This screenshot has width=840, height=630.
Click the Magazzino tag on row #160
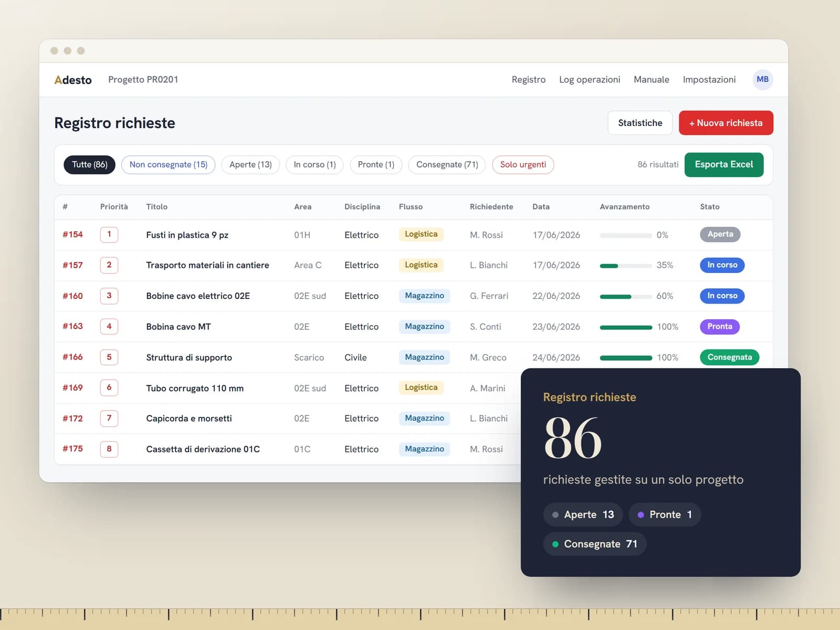coord(424,296)
